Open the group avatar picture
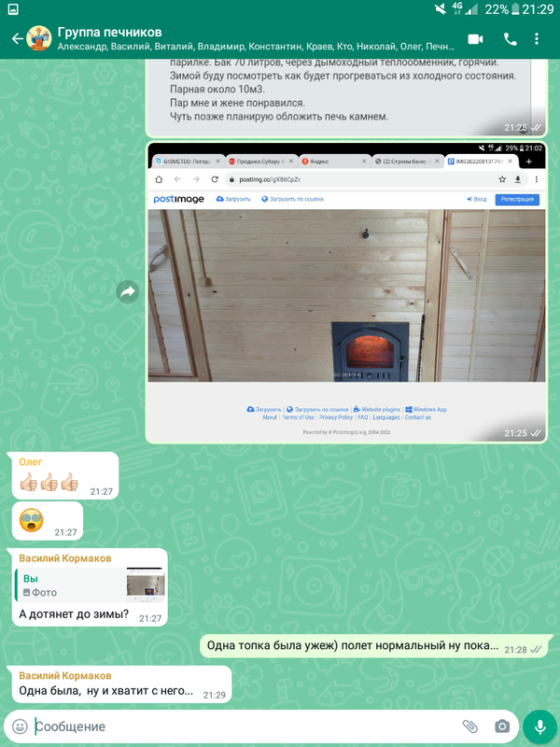Screen dimensions: 560x747 [x=39, y=38]
